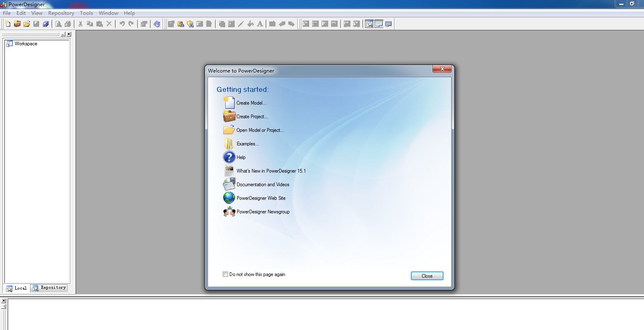Screen dimensions: 644x330
Task: Click the Save All toolbar icon
Action: tap(46, 24)
